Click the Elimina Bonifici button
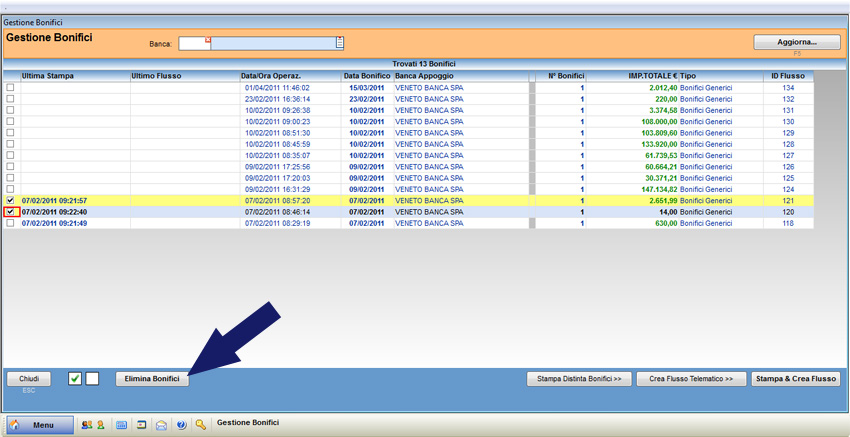This screenshot has width=850, height=437. [x=152, y=379]
